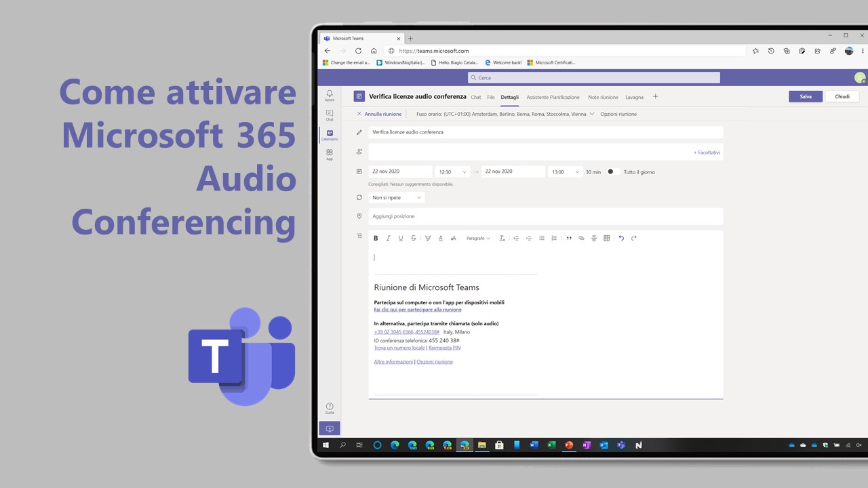
Task: Click the meeting title input field
Action: click(546, 132)
